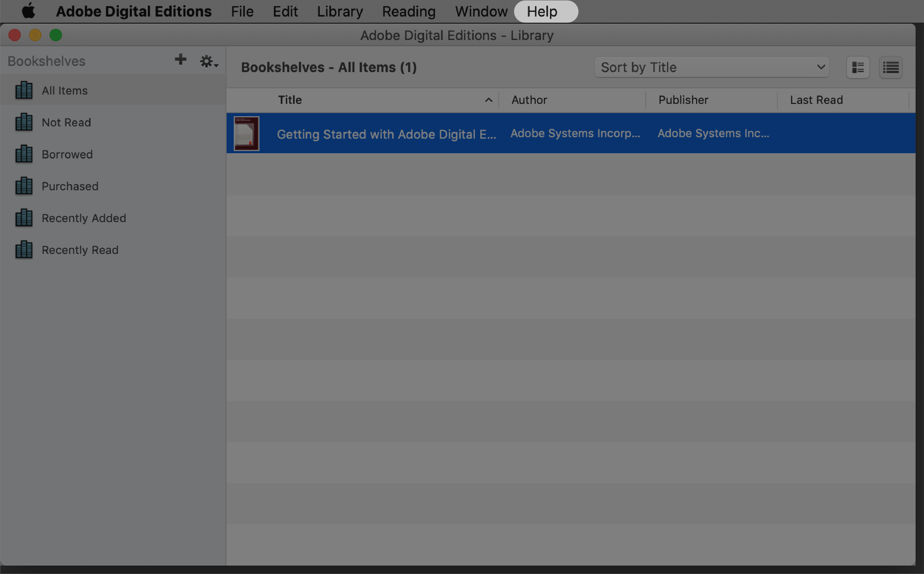Image resolution: width=924 pixels, height=574 pixels.
Task: Open the Help menu
Action: point(542,11)
